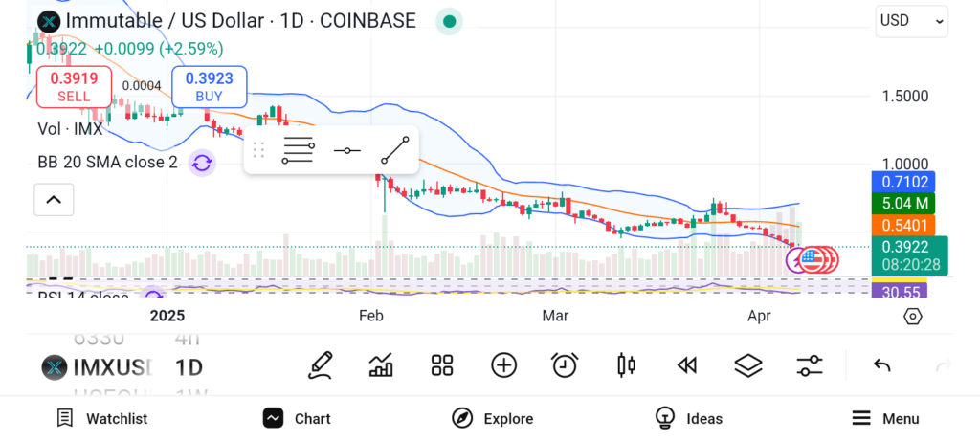Switch to the Watchlist tab
The width and height of the screenshot is (980, 441).
coord(101,418)
